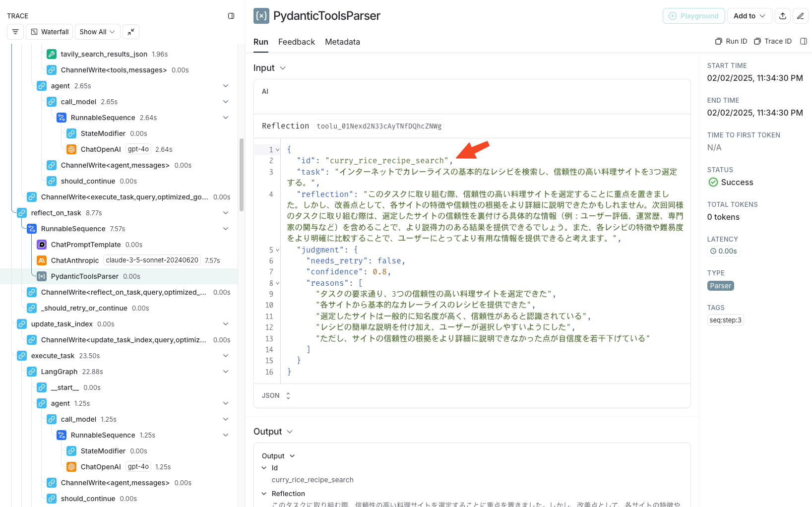This screenshot has width=812, height=507.
Task: Click the Playground button
Action: click(694, 16)
